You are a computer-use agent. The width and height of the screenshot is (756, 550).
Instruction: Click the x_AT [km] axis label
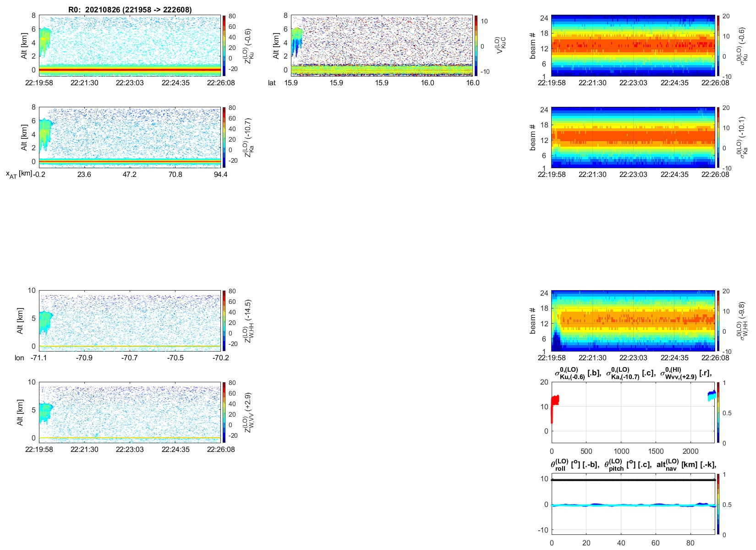click(19, 174)
